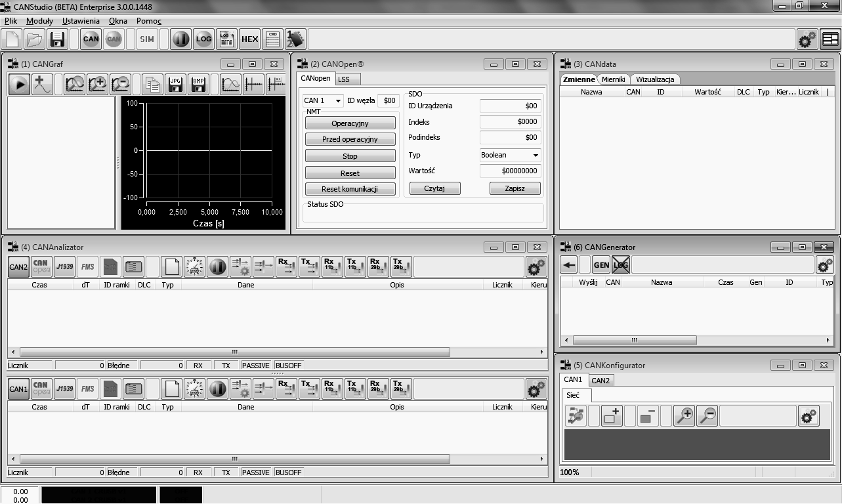The width and height of the screenshot is (842, 504).
Task: Switch to the Mierniki tab in CANdata
Action: (614, 79)
